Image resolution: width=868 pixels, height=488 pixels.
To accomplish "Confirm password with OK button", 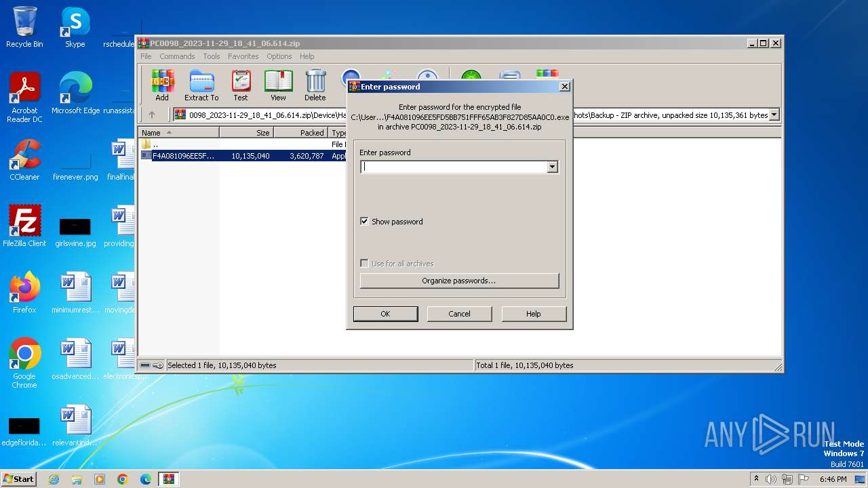I will click(x=385, y=314).
